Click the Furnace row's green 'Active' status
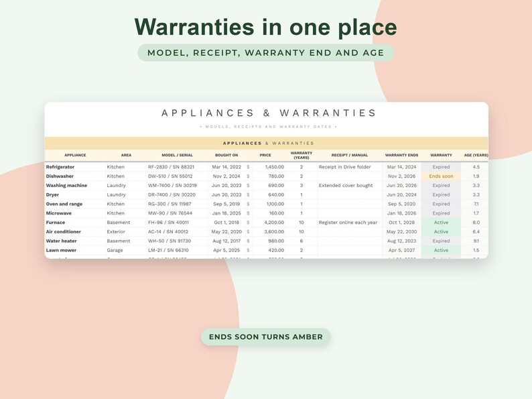Screen dimensions: 532x399 point(441,223)
